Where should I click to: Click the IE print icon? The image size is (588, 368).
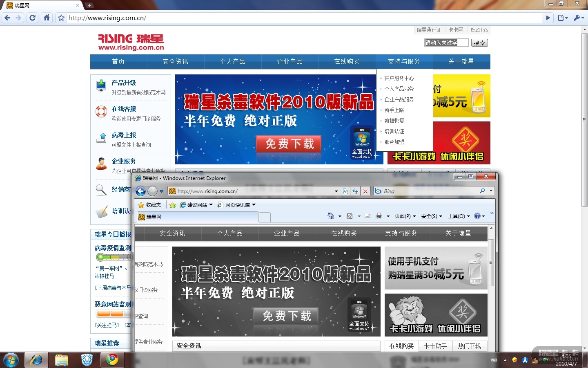click(379, 216)
